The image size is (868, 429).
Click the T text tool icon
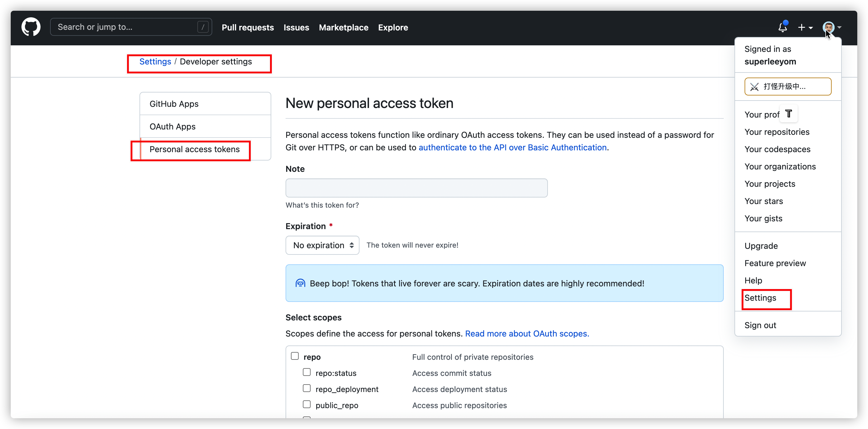788,113
